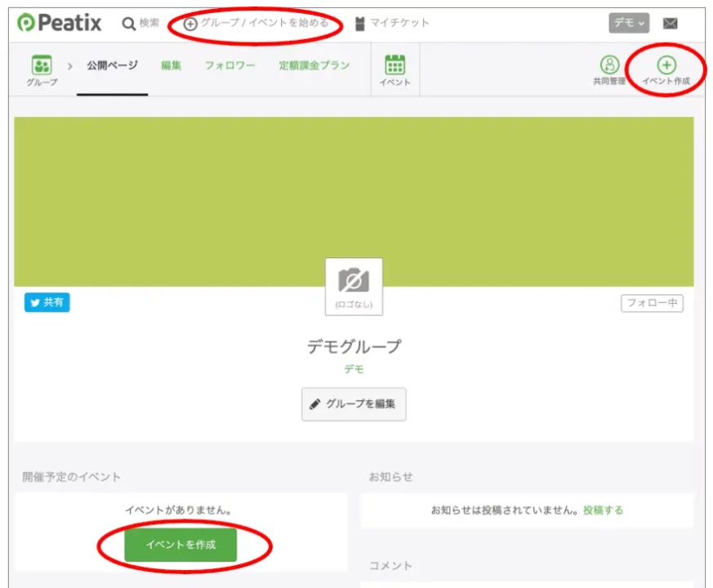Click the イベントがありません。 message
Viewport: 713px width, 588px height.
[x=178, y=510]
